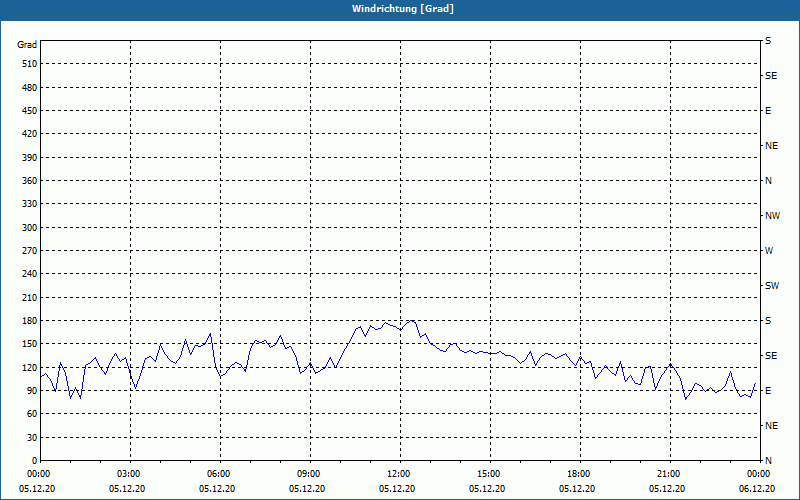
Task: Click the 03:00 time axis label
Action: [131, 474]
